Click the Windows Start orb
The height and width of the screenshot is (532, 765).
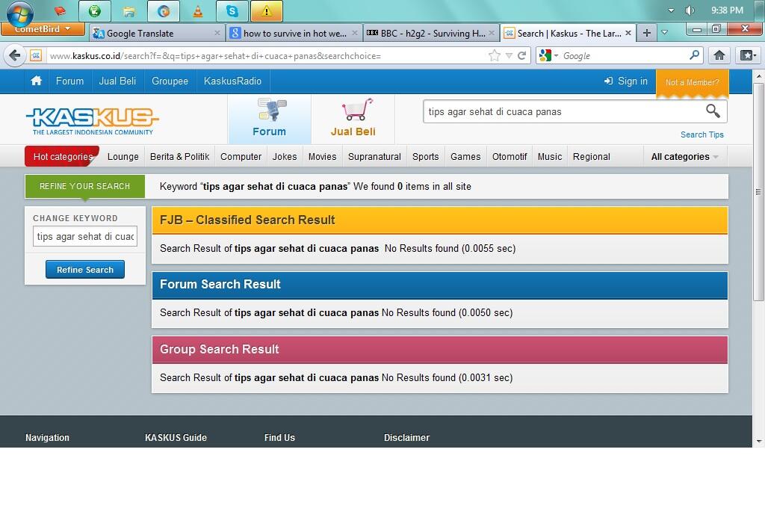[x=19, y=13]
